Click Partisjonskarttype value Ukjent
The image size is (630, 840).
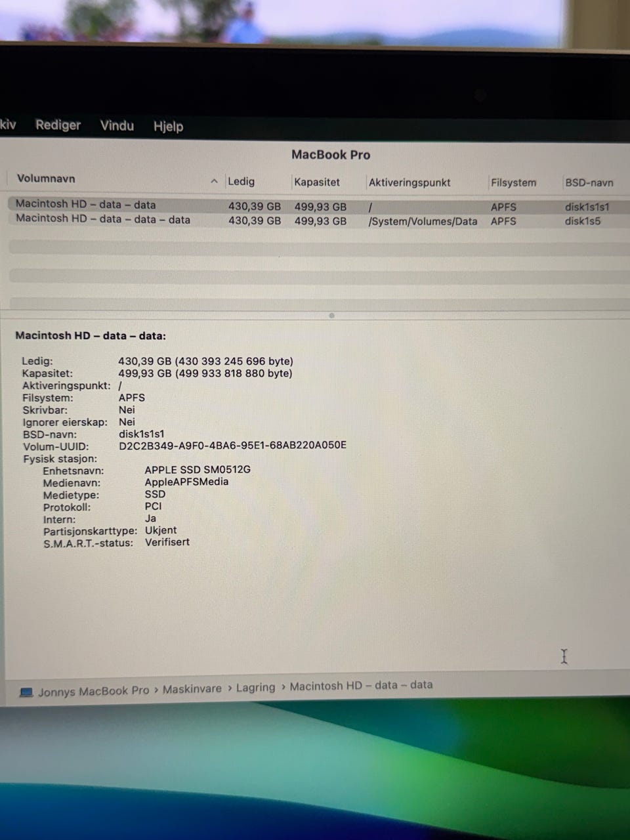point(161,530)
